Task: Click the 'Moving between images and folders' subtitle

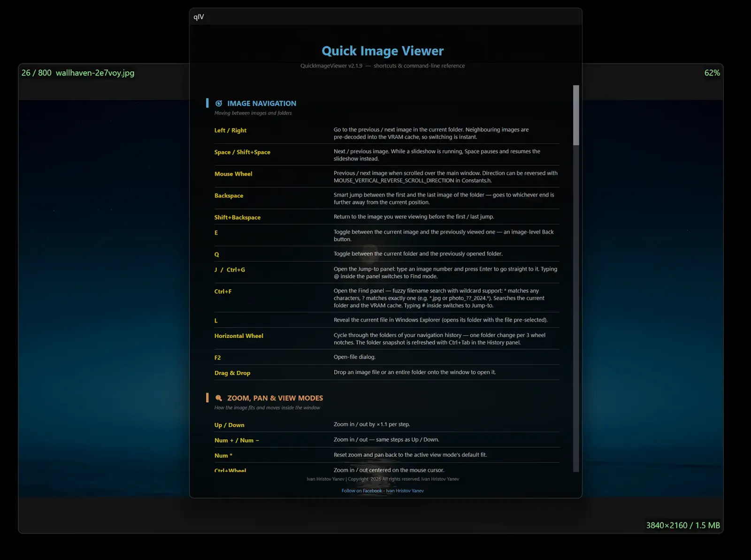Action: tap(253, 113)
